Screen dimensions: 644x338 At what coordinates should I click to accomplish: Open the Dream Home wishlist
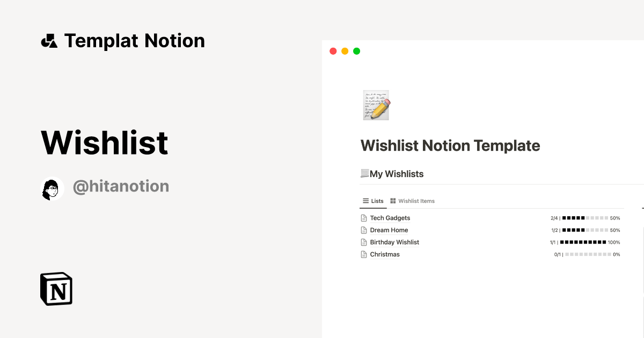click(x=389, y=230)
